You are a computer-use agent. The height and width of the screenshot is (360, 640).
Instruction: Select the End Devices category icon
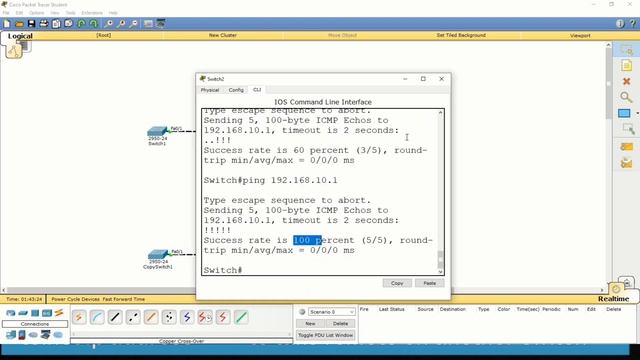(11, 335)
